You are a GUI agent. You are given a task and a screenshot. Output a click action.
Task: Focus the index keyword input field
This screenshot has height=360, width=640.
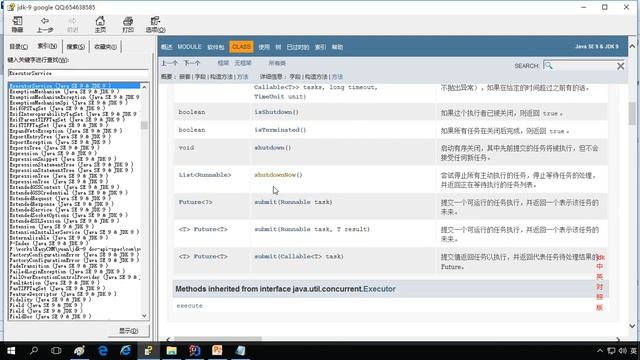click(x=78, y=73)
